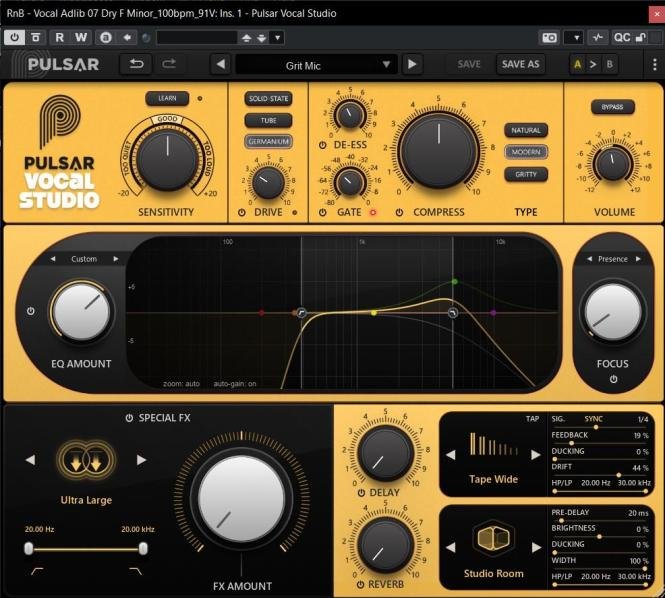The image size is (665, 598).
Task: Select the TUBE drive mode
Action: (x=268, y=120)
